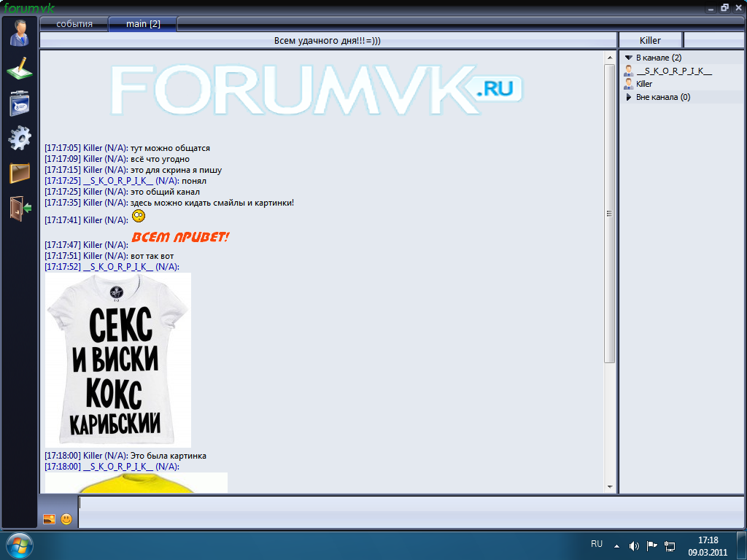Click the chat scrollbar up arrow

click(x=610, y=58)
